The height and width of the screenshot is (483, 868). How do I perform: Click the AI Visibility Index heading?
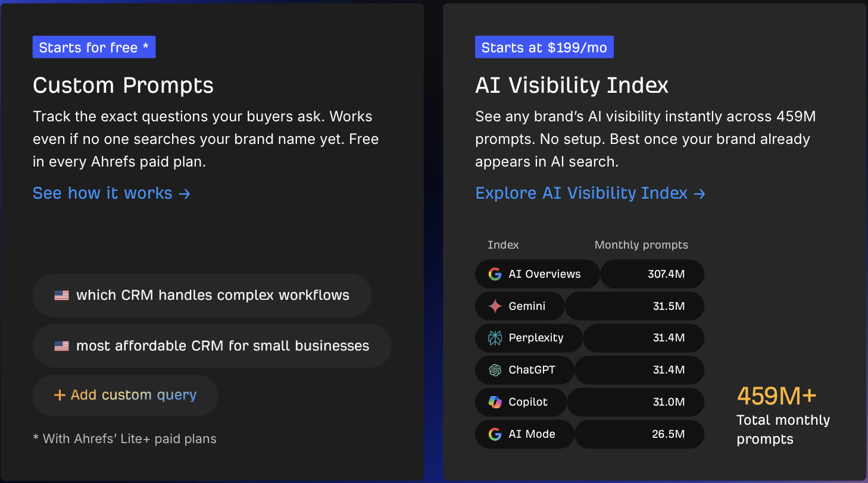[x=572, y=85]
